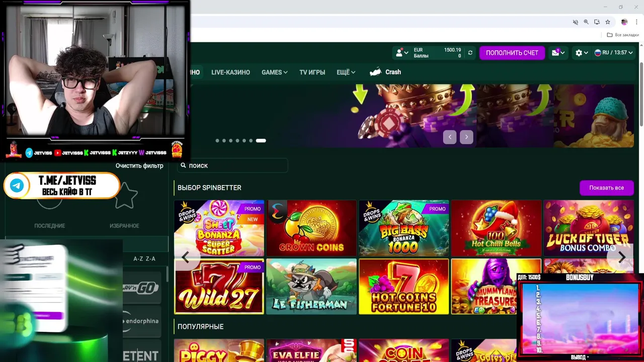Viewport: 644px width, 362px height.
Task: Expand the GAMES menu
Action: pyautogui.click(x=275, y=72)
